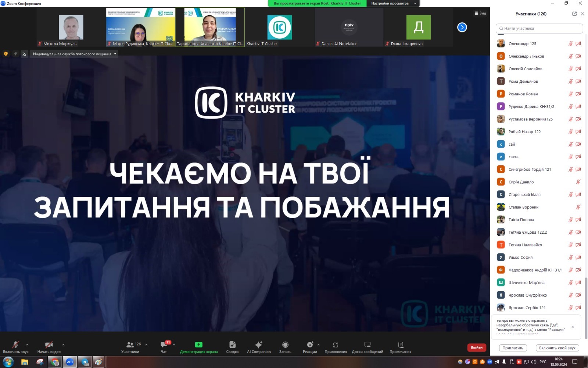Screen dimensions: 588x368
Task: Unmute microphone with Включить звук
Action: pyautogui.click(x=15, y=347)
